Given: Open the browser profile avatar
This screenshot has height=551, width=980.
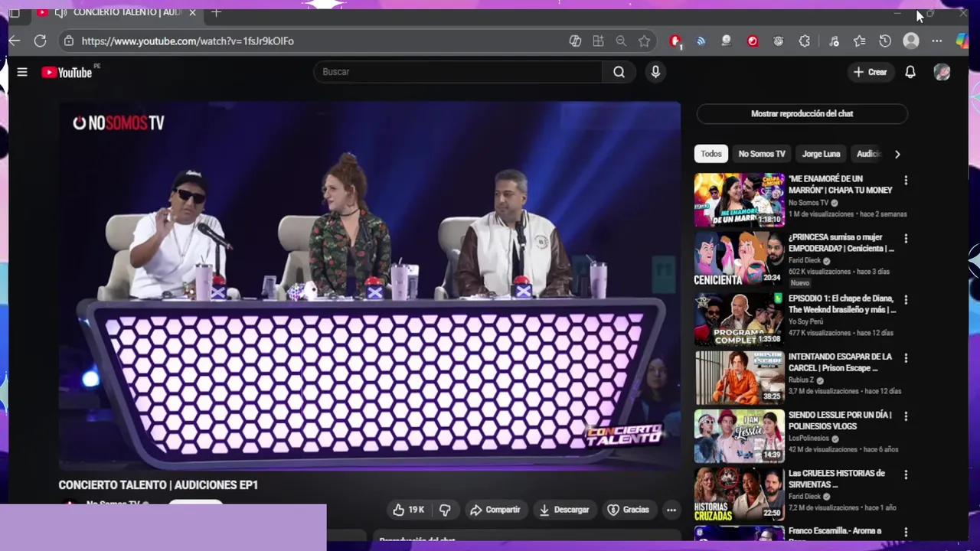Looking at the screenshot, I should click(911, 41).
